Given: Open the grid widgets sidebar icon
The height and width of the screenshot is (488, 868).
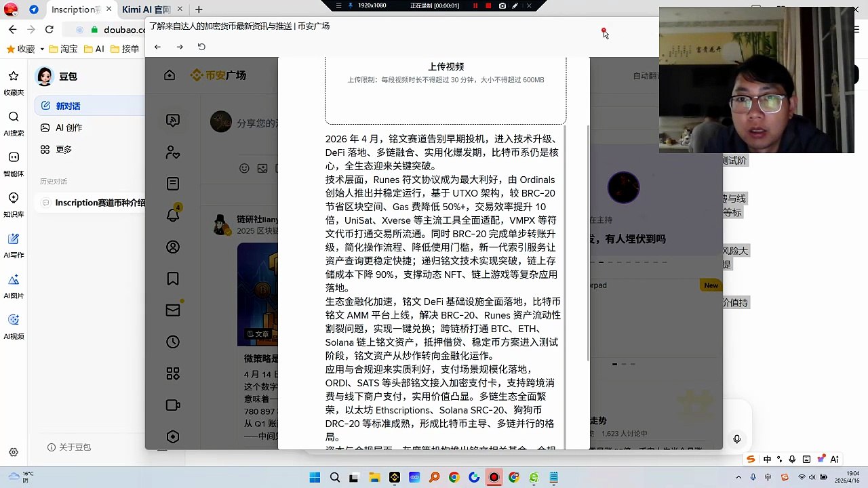Looking at the screenshot, I should (x=173, y=373).
